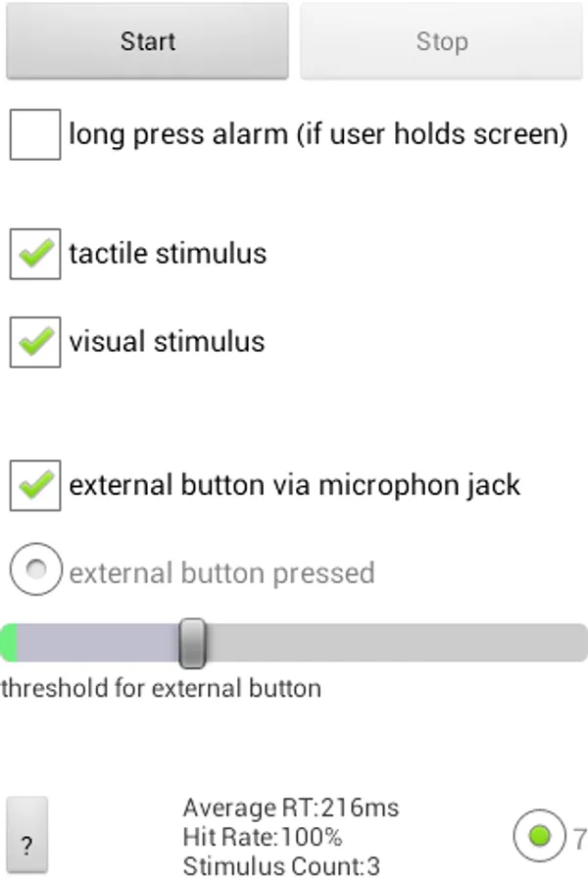Uncheck the visual stimulus checkbox
The image size is (588, 882).
(x=35, y=342)
